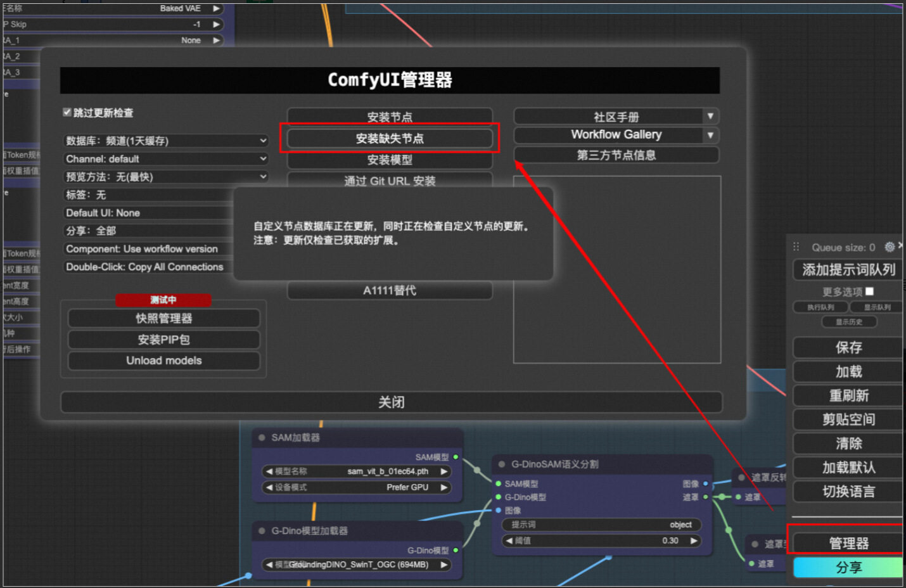Click the previous arrow on the GroundingDINO model field

(269, 565)
